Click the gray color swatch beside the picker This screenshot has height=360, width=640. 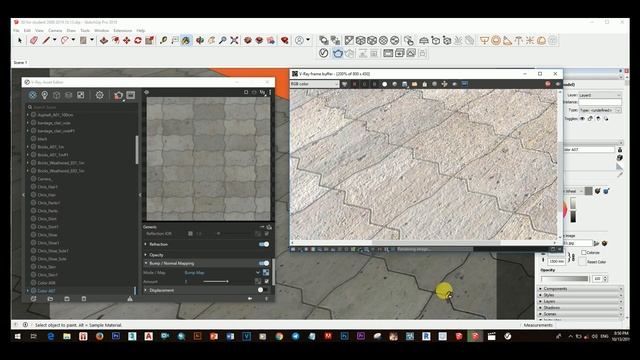point(588,191)
